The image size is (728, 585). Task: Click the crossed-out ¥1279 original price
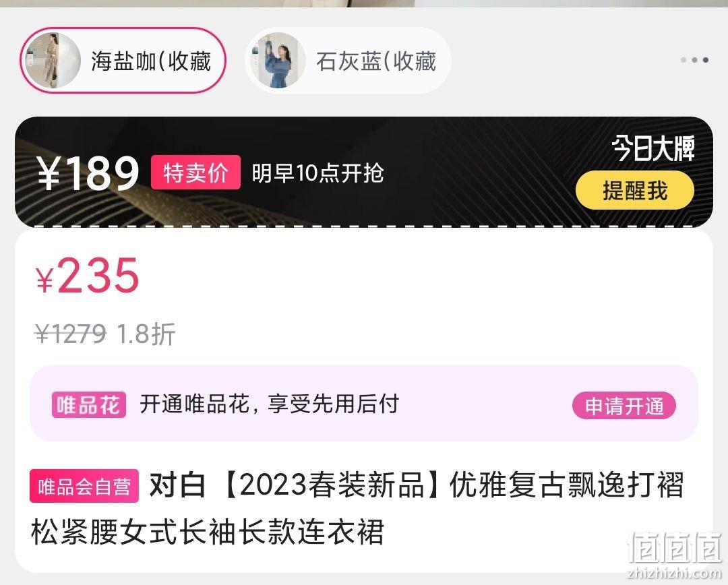click(71, 334)
